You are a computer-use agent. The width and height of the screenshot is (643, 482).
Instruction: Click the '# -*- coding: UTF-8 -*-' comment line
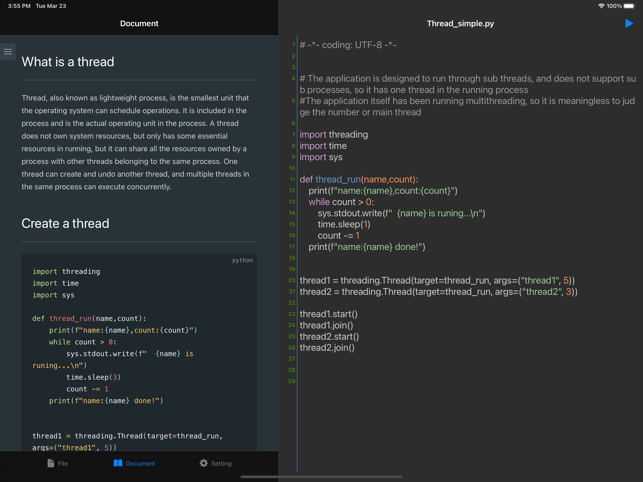(x=348, y=45)
